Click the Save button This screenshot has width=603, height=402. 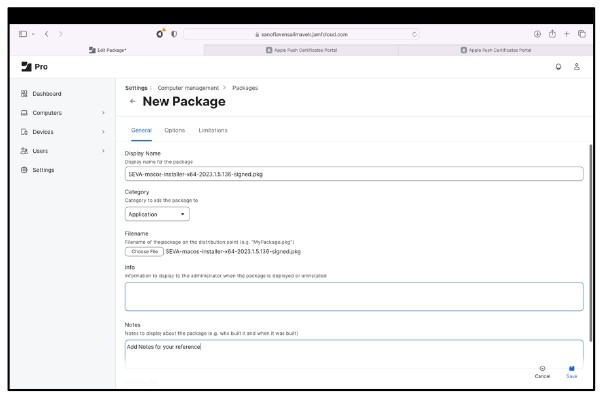click(571, 372)
